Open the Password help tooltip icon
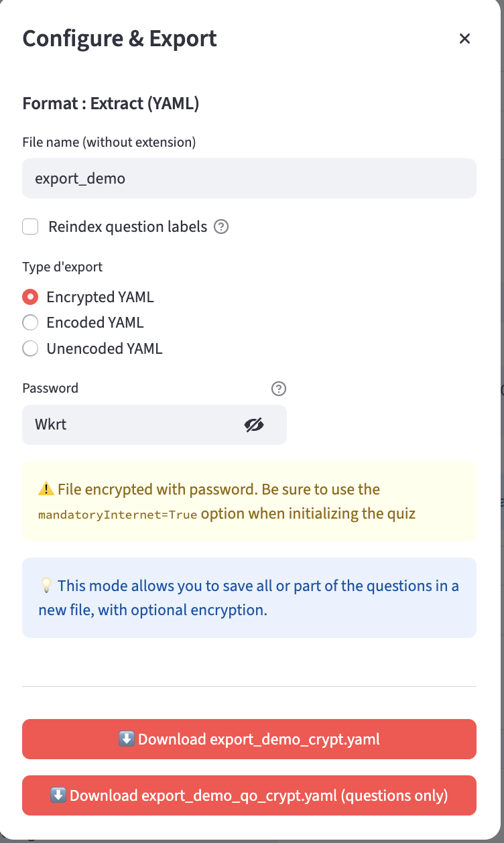Image resolution: width=504 pixels, height=843 pixels. (279, 389)
